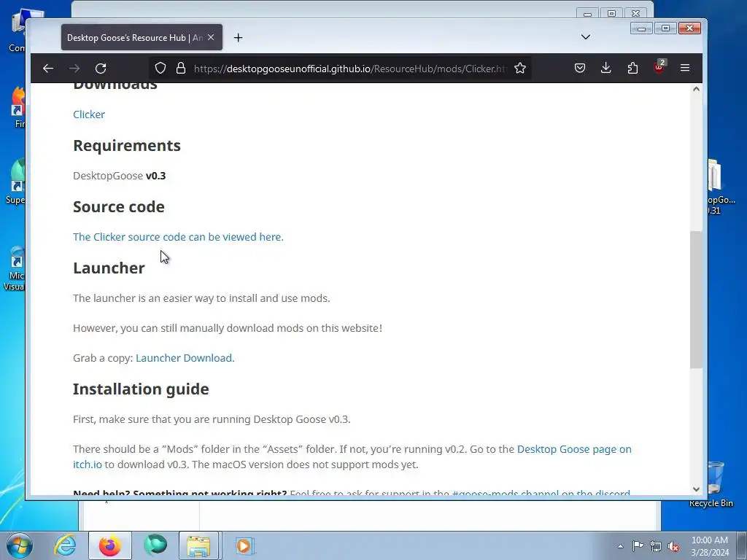747x560 pixels.
Task: Open the green round taskbar application
Action: pyautogui.click(x=155, y=545)
